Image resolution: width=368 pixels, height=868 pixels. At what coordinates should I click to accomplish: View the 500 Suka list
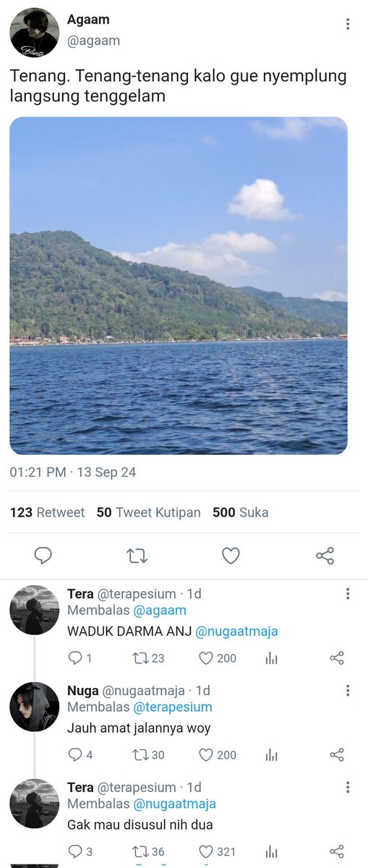[240, 512]
